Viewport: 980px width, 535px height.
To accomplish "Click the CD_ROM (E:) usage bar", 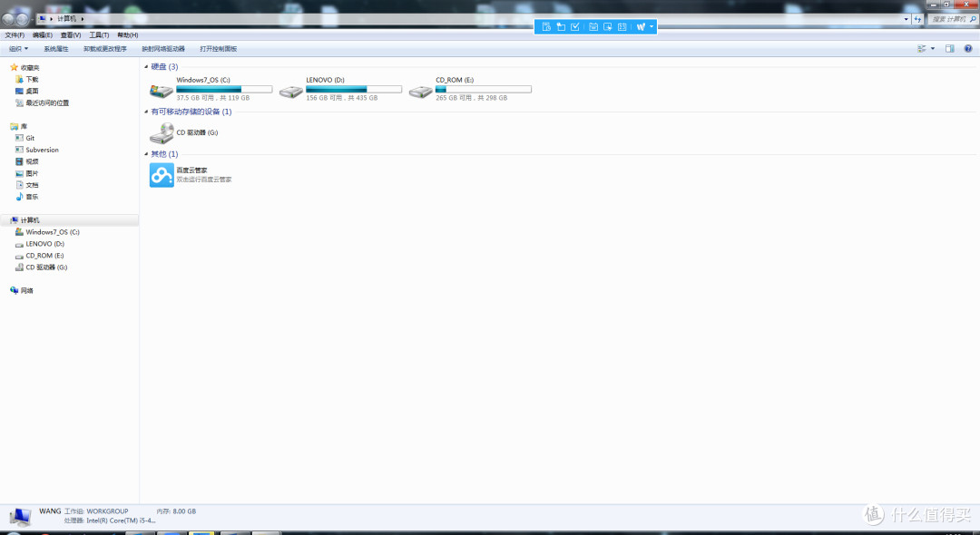I will 483,89.
